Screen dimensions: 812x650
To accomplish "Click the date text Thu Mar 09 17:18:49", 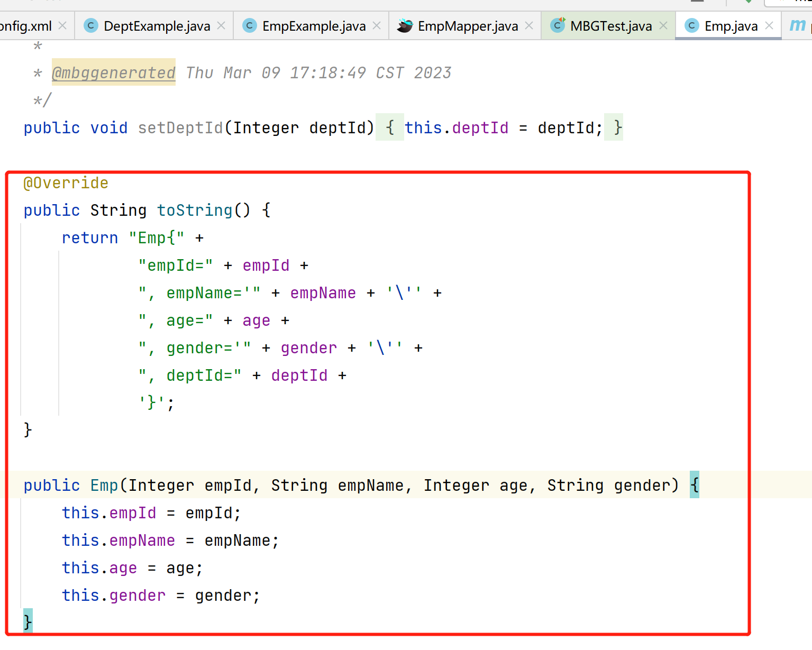I will pyautogui.click(x=276, y=72).
